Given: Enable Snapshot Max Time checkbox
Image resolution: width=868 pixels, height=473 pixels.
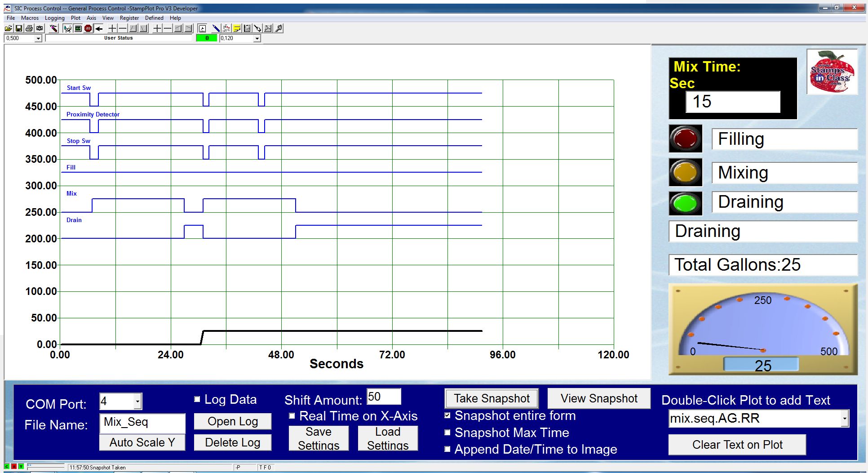Looking at the screenshot, I should coord(447,433).
